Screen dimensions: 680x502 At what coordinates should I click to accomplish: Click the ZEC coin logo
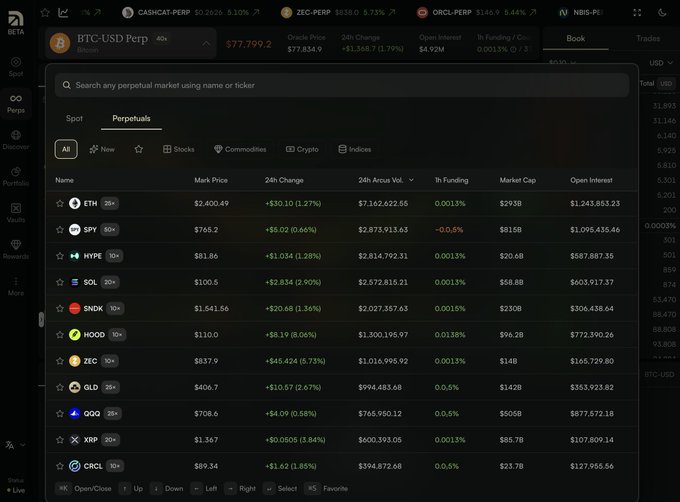tap(75, 361)
